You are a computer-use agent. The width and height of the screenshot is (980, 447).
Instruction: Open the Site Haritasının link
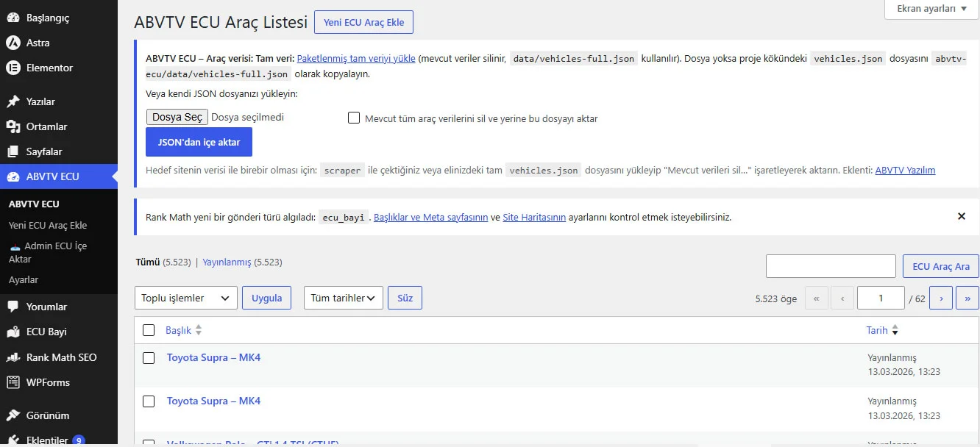pyautogui.click(x=534, y=217)
